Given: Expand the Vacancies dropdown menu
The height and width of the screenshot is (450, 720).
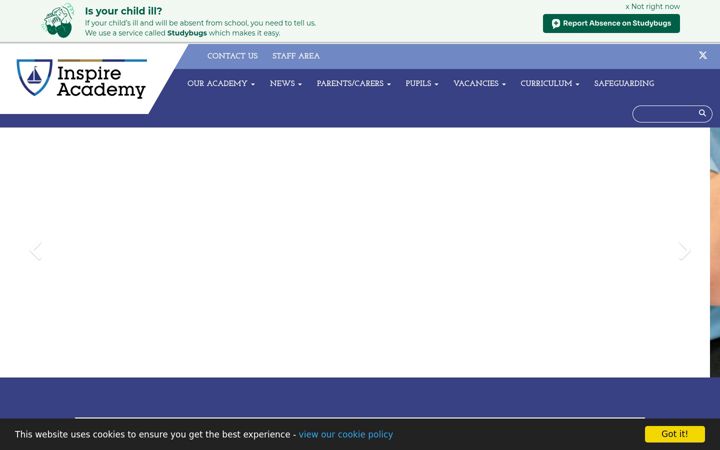Looking at the screenshot, I should click(479, 84).
